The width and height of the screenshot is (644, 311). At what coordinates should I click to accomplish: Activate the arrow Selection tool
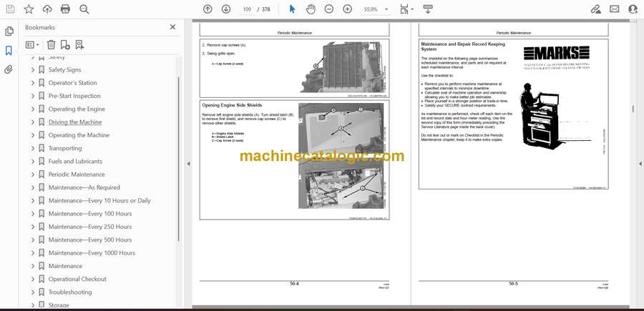(293, 9)
